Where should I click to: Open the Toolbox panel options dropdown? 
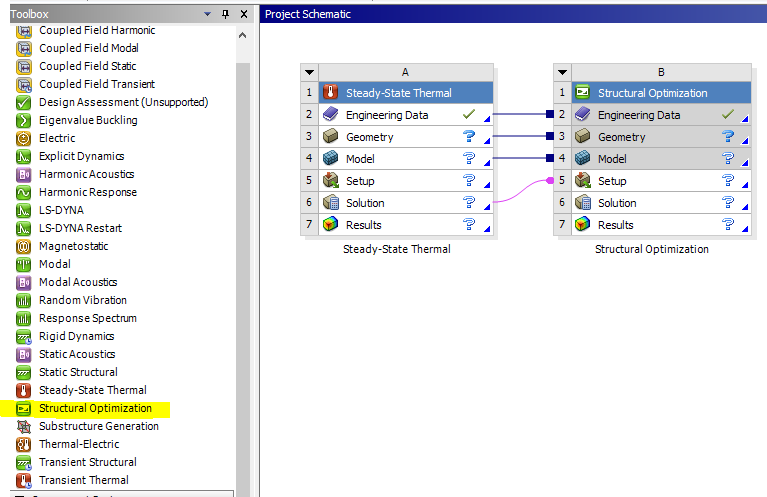207,15
